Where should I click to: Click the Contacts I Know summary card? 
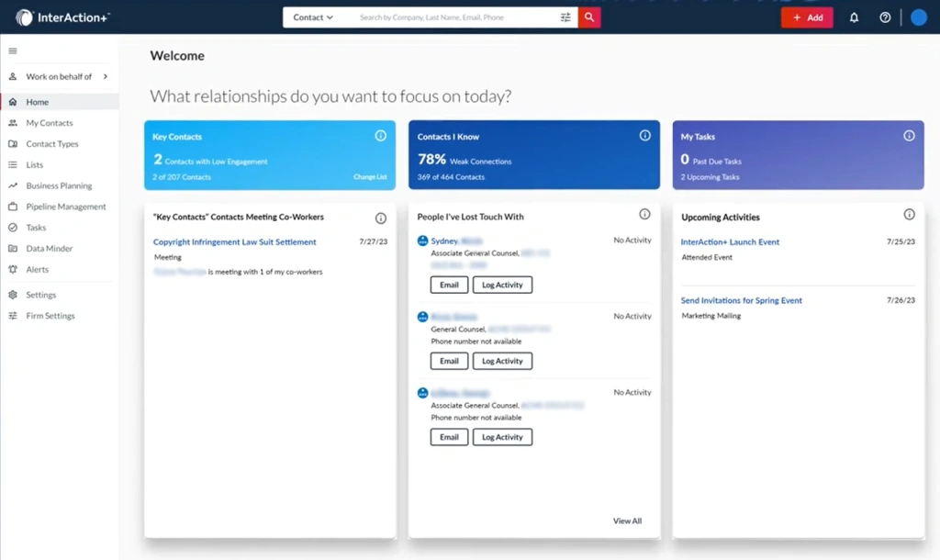[534, 155]
